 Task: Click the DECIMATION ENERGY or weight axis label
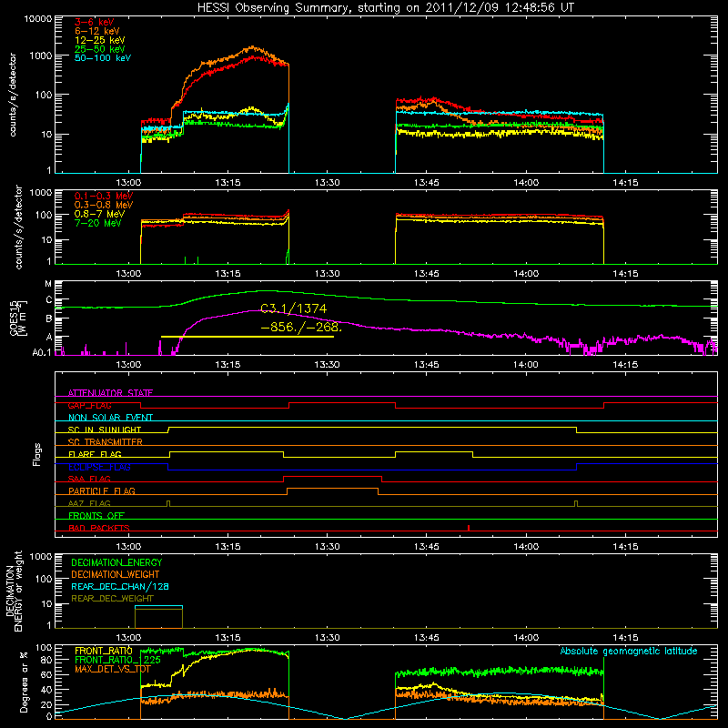pyautogui.click(x=14, y=591)
